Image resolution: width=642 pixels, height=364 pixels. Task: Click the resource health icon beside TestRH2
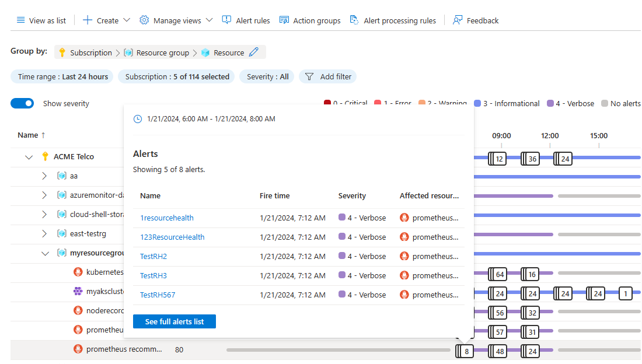click(404, 256)
